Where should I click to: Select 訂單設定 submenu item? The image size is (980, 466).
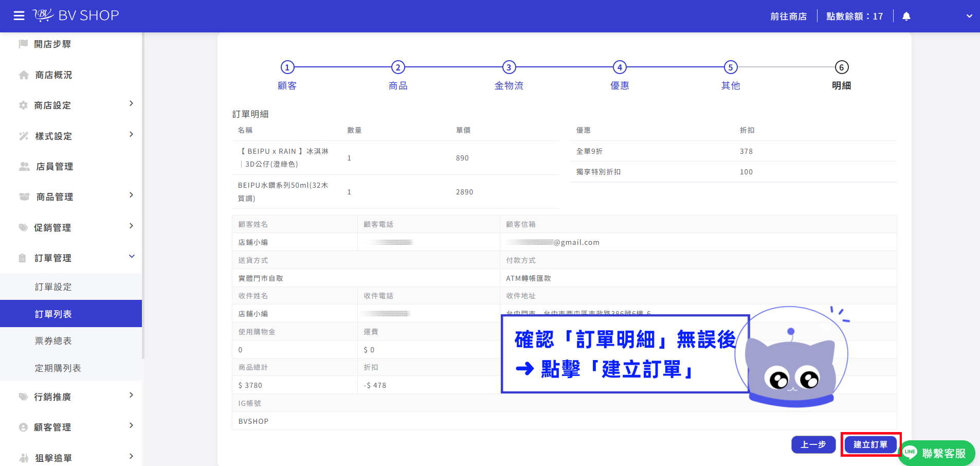pyautogui.click(x=71, y=287)
